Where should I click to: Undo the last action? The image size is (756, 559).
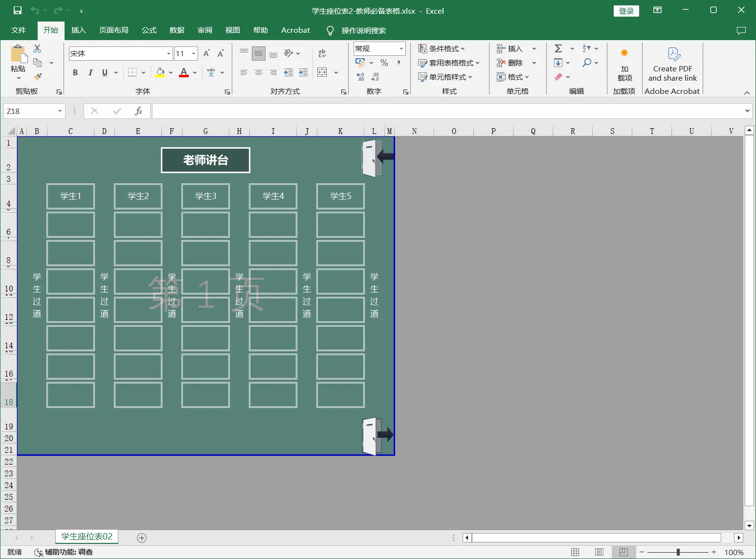tap(35, 10)
